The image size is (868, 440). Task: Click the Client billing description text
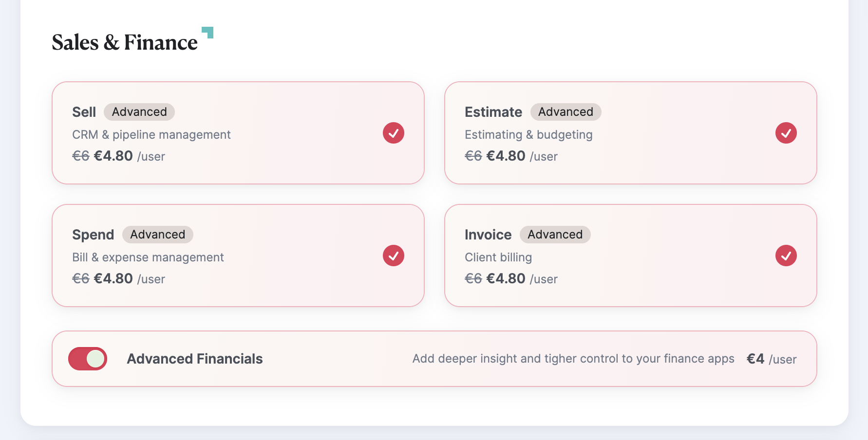pos(498,257)
